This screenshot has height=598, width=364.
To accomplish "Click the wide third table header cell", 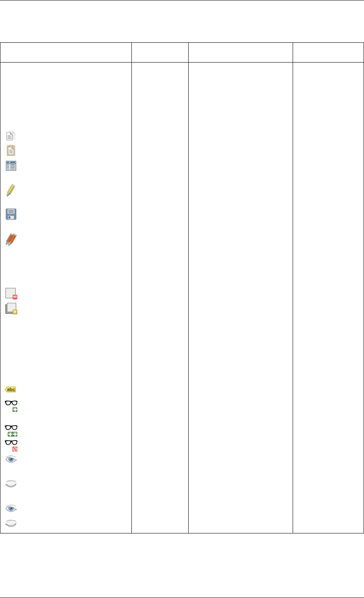I will [x=240, y=52].
